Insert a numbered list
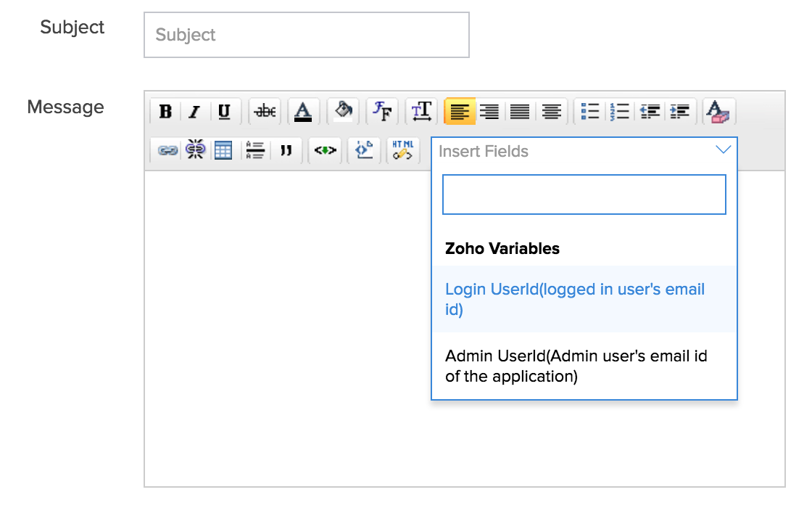 [x=619, y=112]
